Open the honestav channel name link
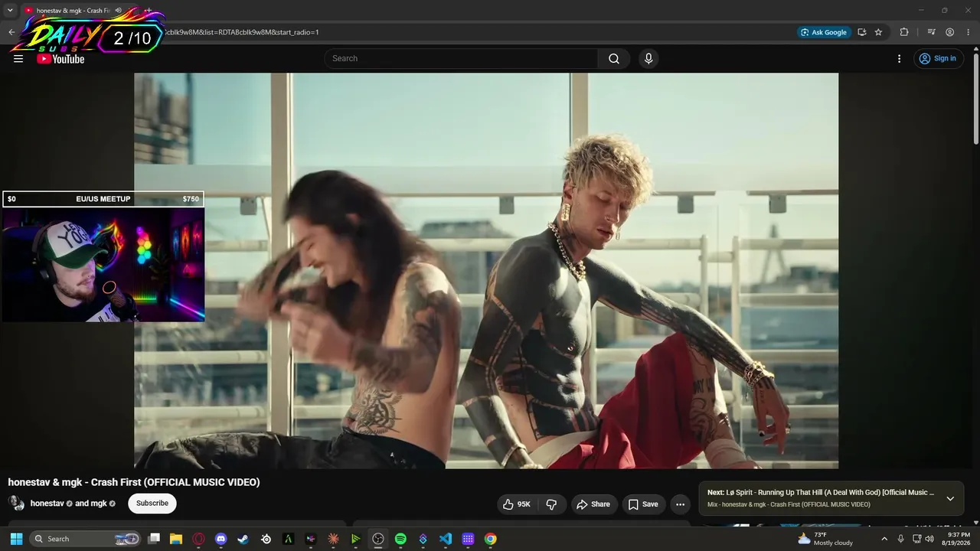 click(47, 504)
